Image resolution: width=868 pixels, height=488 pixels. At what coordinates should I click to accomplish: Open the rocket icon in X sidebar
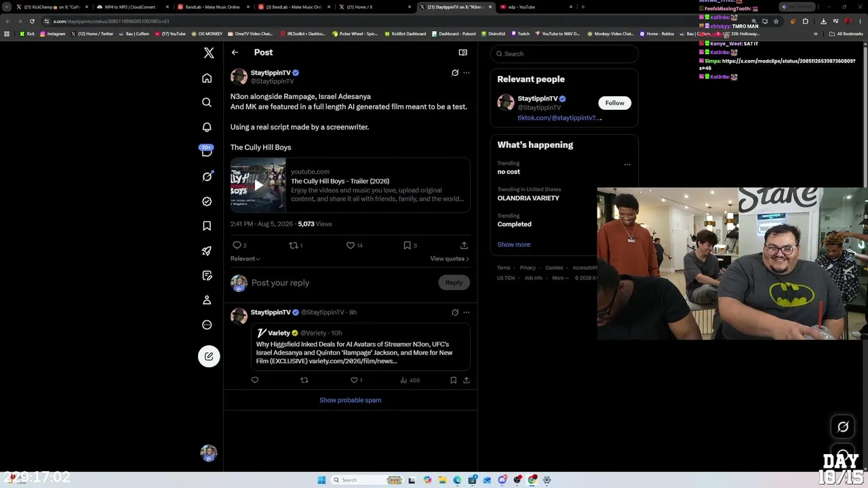coord(207,251)
